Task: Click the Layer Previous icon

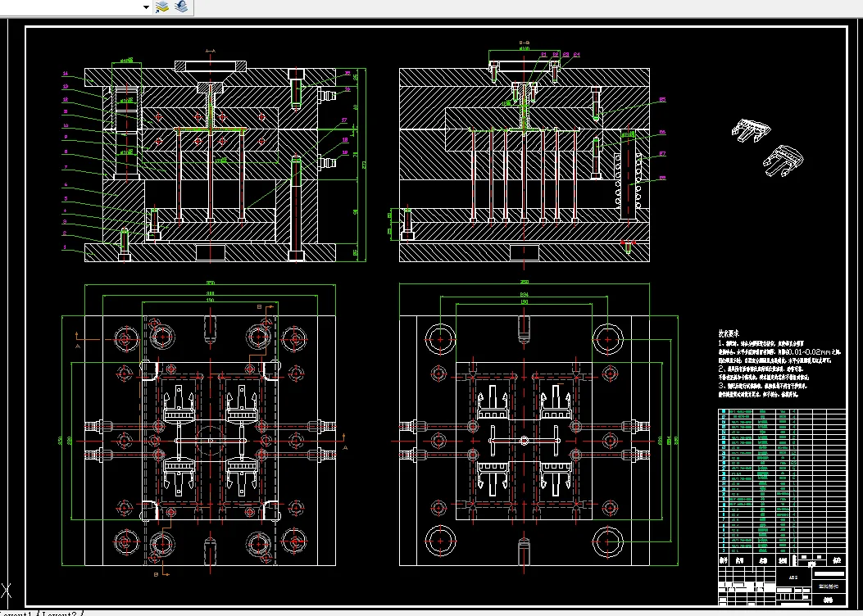Action: (181, 7)
